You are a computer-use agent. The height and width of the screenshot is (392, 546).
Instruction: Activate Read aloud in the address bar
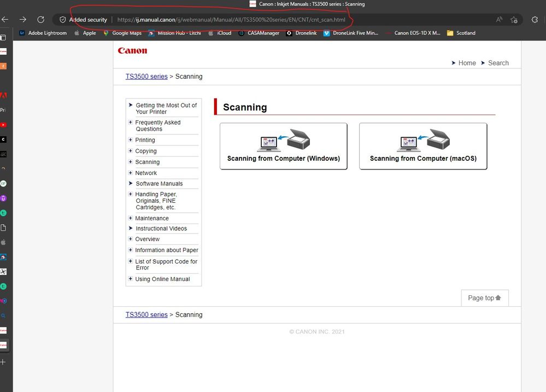[499, 19]
